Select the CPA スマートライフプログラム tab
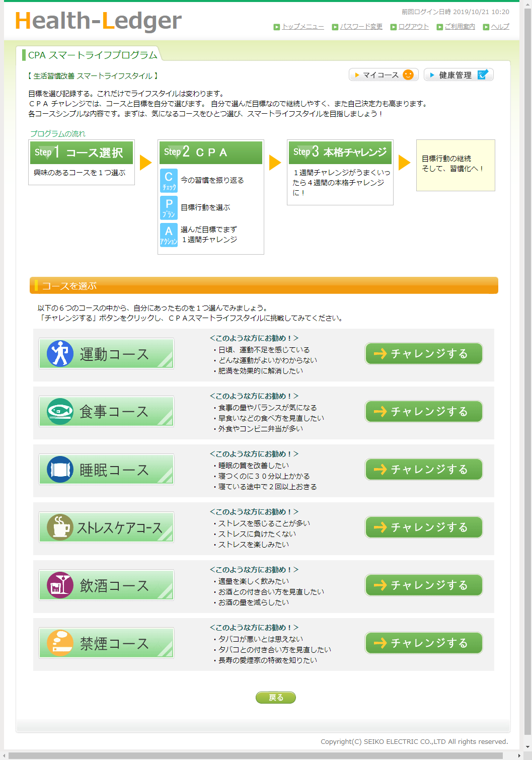 tap(92, 55)
